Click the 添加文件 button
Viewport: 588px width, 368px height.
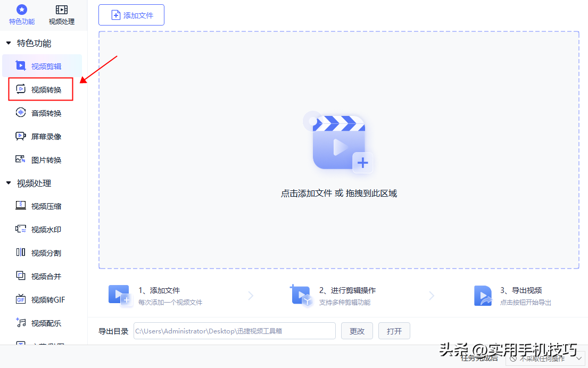131,15
